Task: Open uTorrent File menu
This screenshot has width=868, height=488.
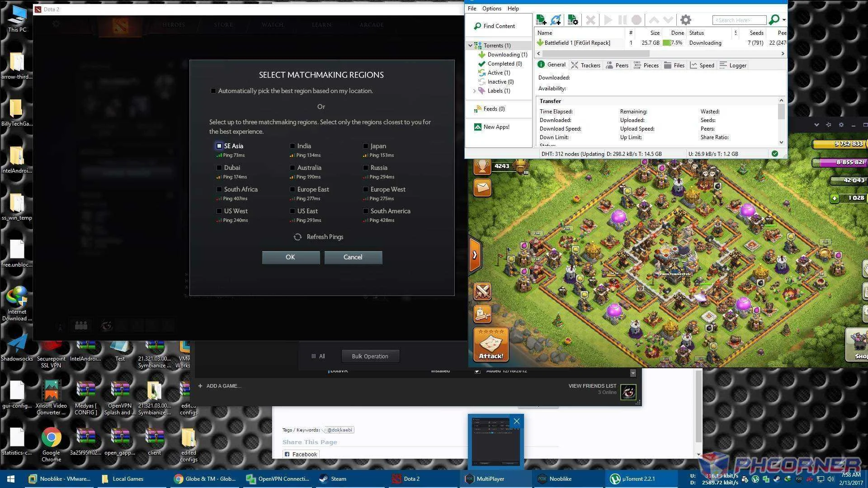Action: (x=472, y=9)
